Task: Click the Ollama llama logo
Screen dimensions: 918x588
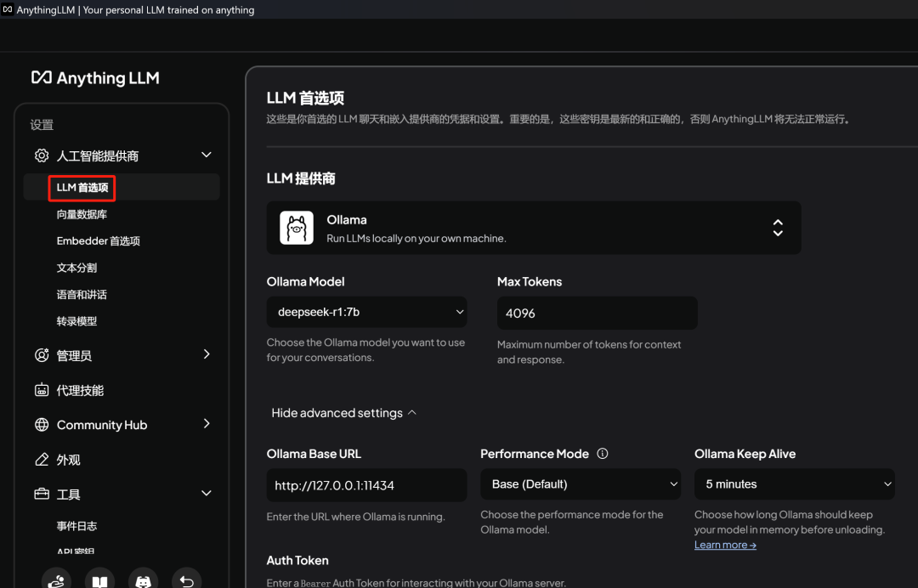Action: (297, 228)
